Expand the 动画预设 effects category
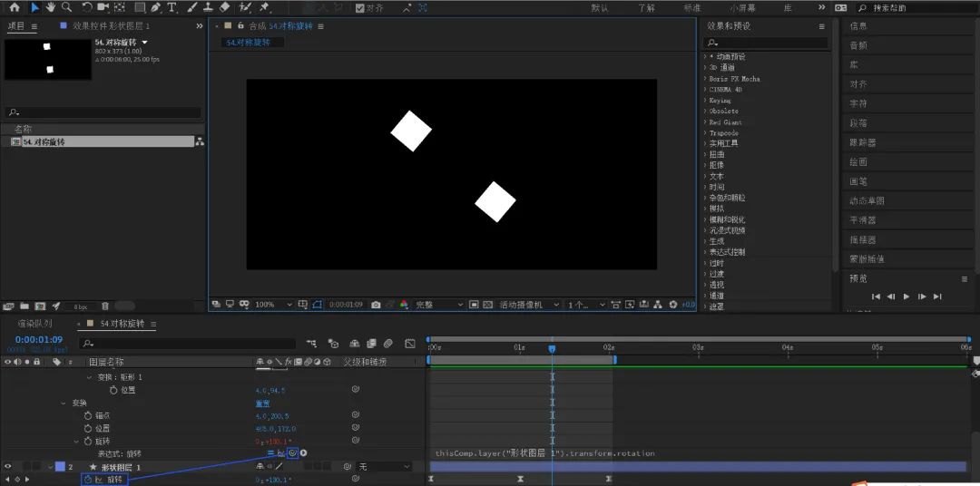Image resolution: width=980 pixels, height=486 pixels. pyautogui.click(x=705, y=56)
